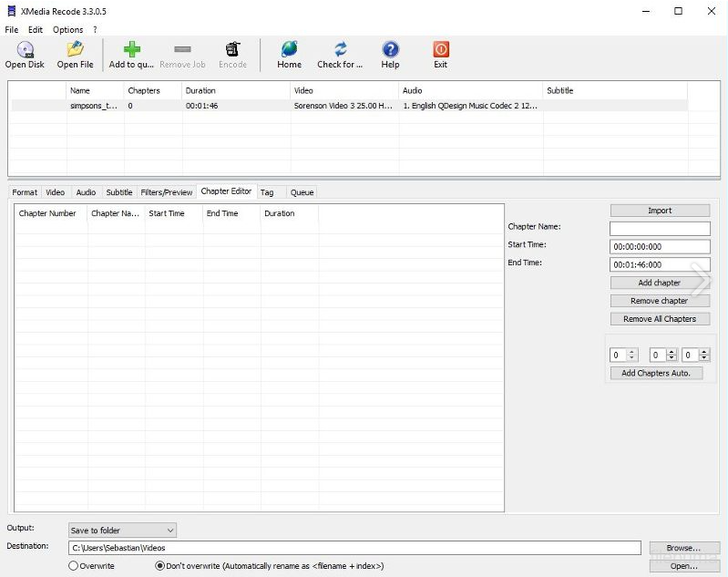Select the Overwrite radio button

click(74, 566)
